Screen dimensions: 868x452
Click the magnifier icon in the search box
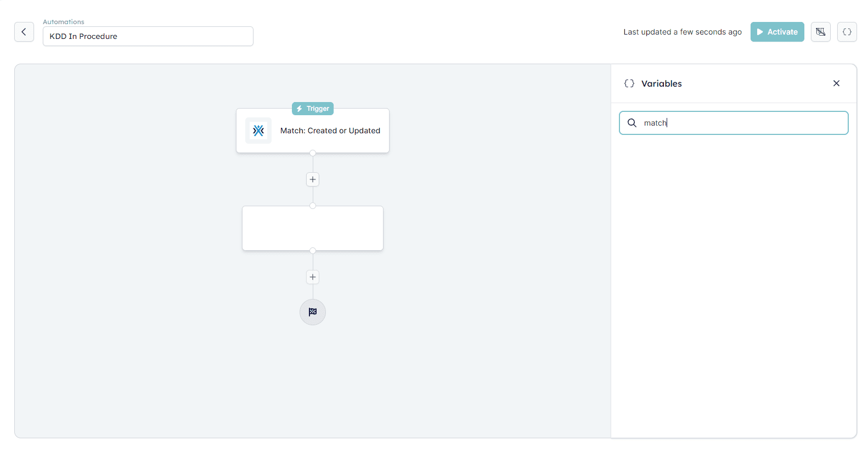pyautogui.click(x=632, y=123)
